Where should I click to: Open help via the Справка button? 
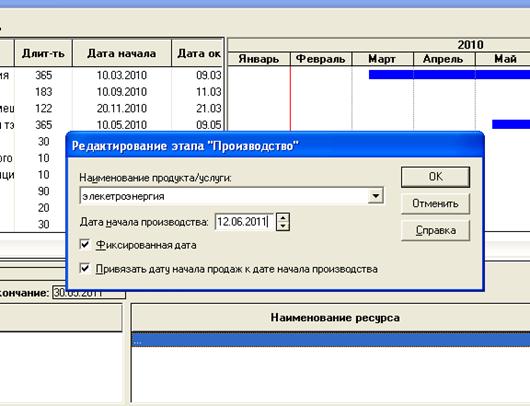(435, 231)
